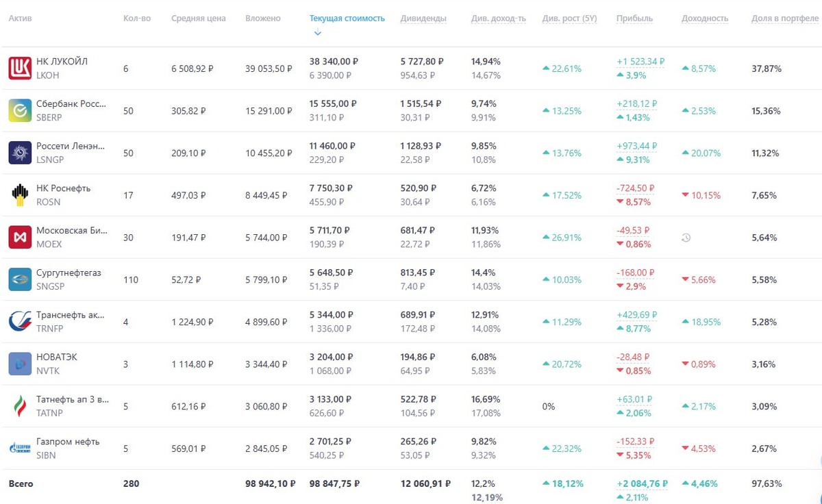Sort by Доходность column header
This screenshot has height=504, width=822.
705,18
